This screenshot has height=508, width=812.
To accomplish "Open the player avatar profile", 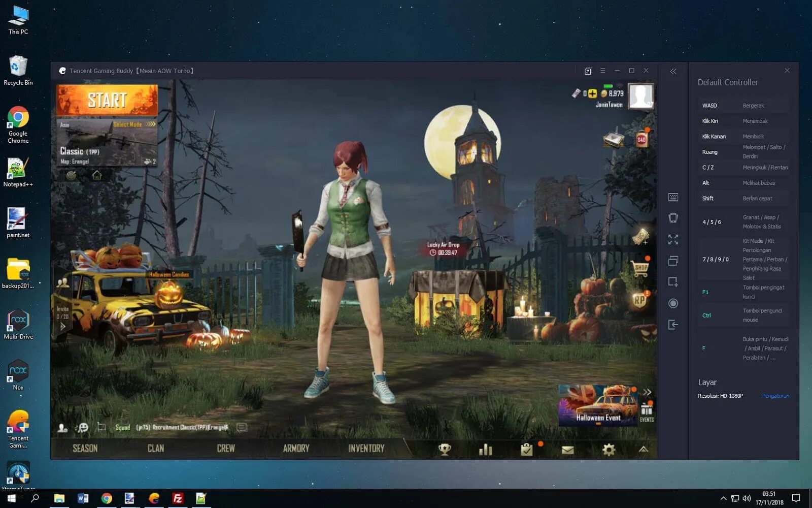I will 640,96.
